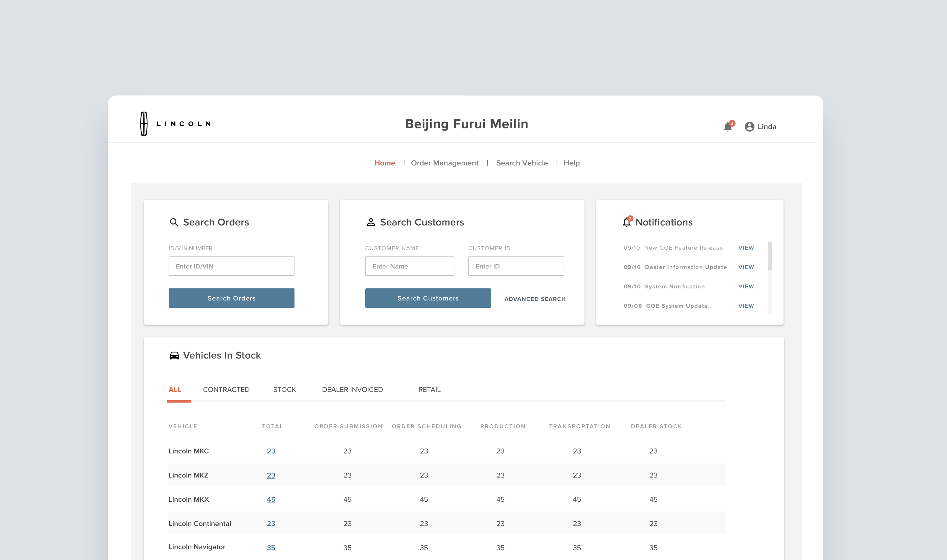Switch to the RETAIL tab
This screenshot has height=560, width=947.
pos(429,389)
